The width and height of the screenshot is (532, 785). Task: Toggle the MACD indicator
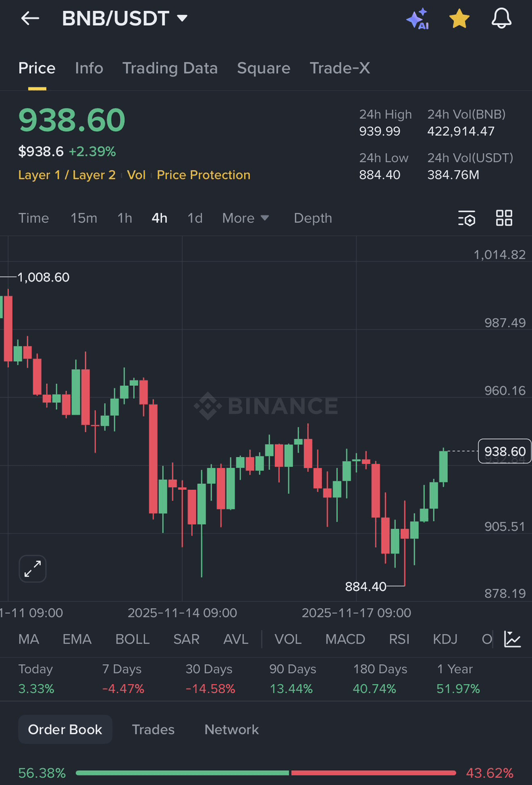coord(345,639)
